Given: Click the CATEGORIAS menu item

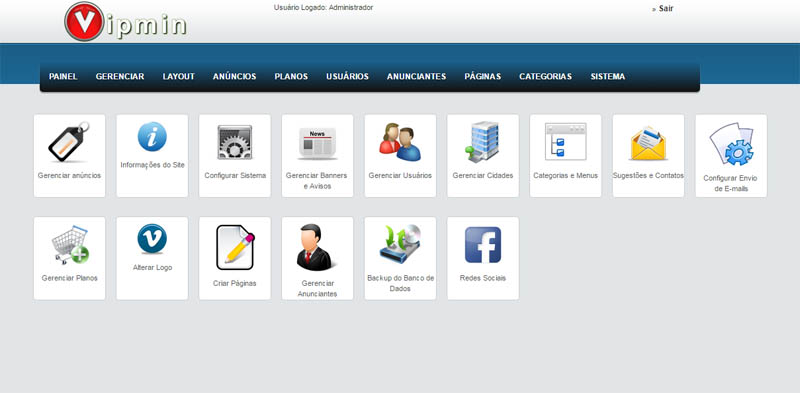Looking at the screenshot, I should (545, 77).
